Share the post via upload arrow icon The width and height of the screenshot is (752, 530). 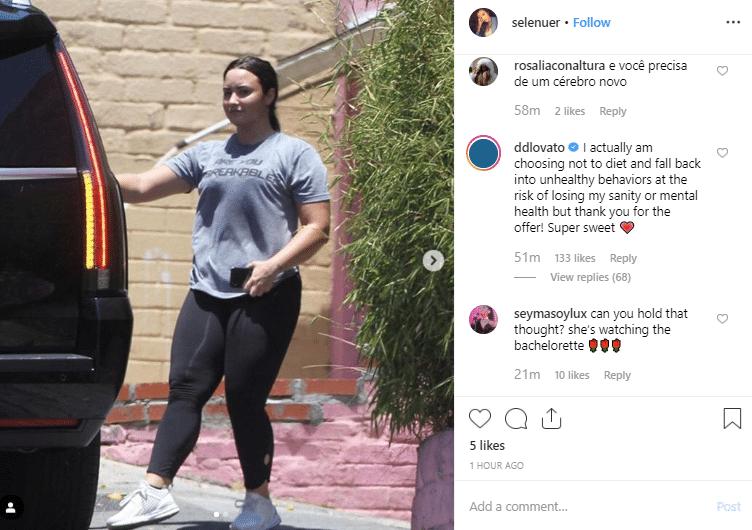click(552, 418)
